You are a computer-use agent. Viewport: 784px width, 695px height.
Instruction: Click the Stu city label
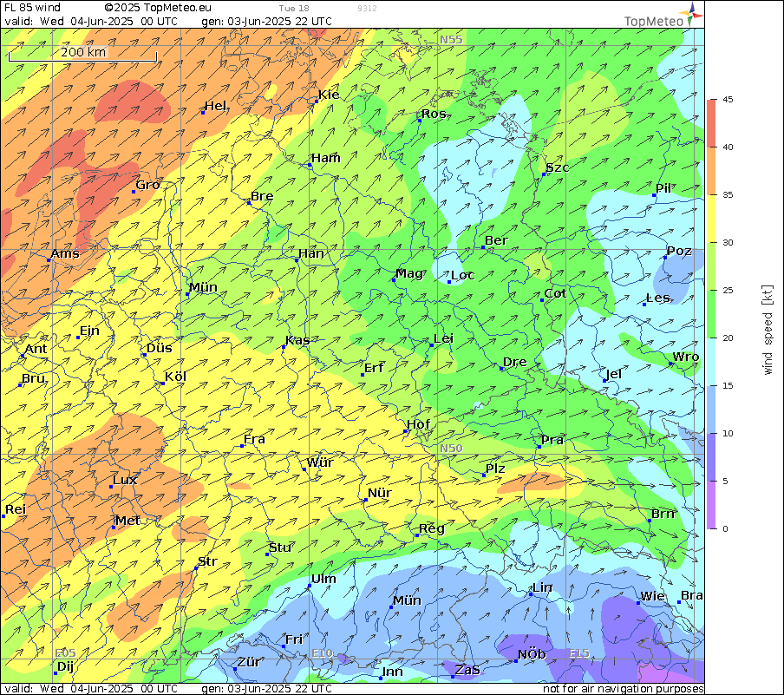click(x=280, y=547)
